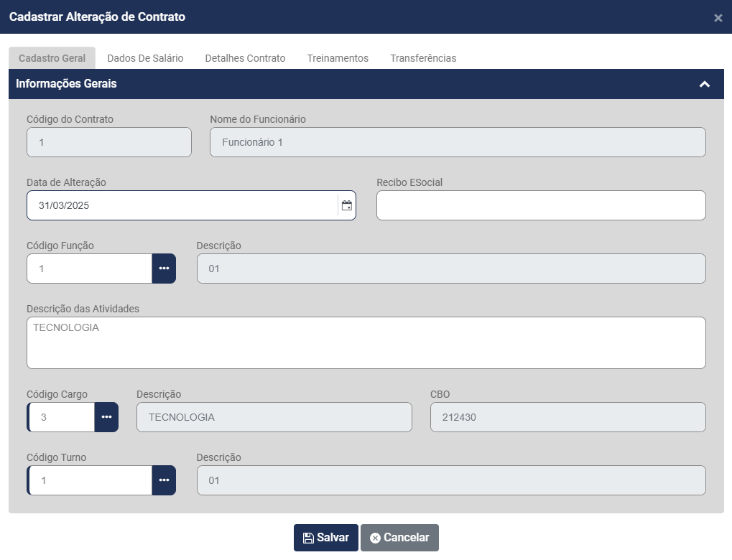The height and width of the screenshot is (560, 732).
Task: Open lookup for Código Função
Action: 164,269
